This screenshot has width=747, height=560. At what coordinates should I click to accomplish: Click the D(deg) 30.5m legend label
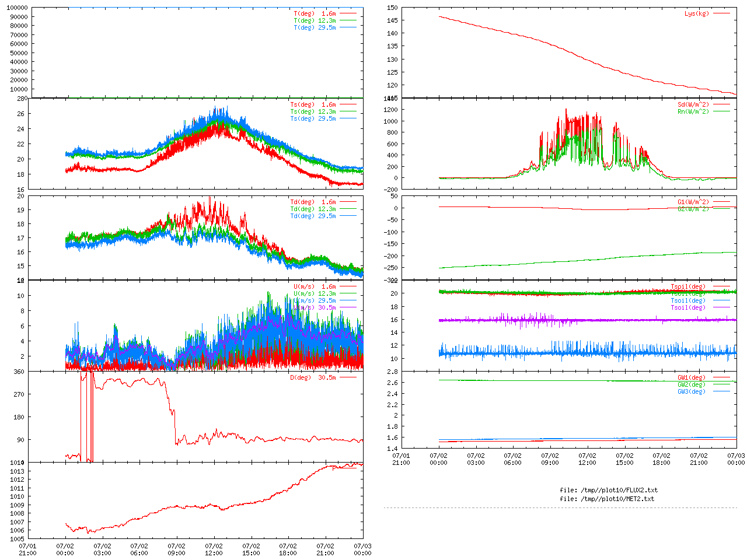(x=313, y=377)
